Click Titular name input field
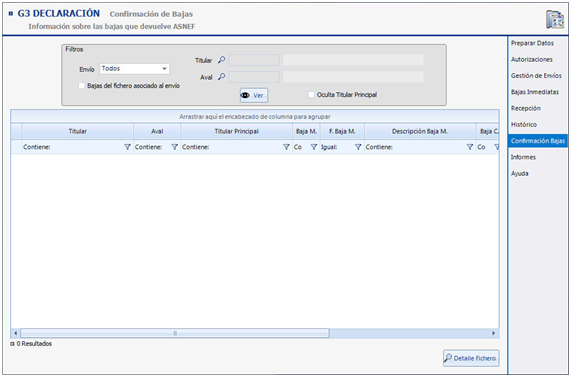The image size is (571, 377). 353,60
